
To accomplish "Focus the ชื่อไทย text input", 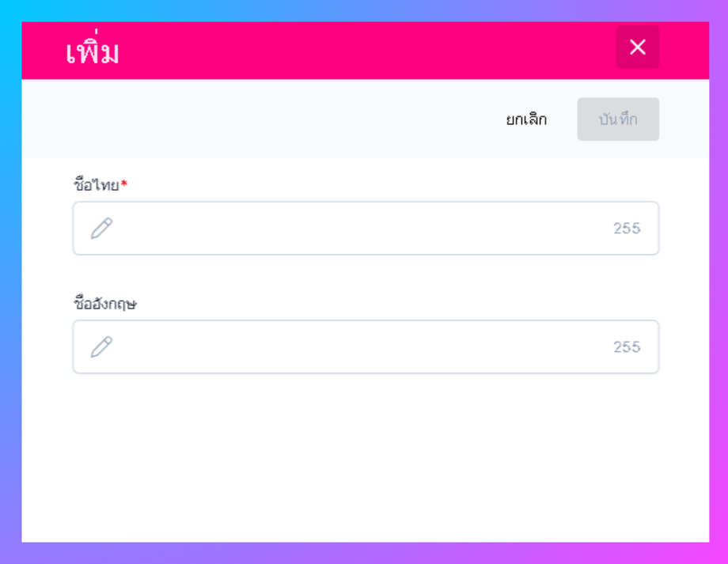I will point(366,229).
